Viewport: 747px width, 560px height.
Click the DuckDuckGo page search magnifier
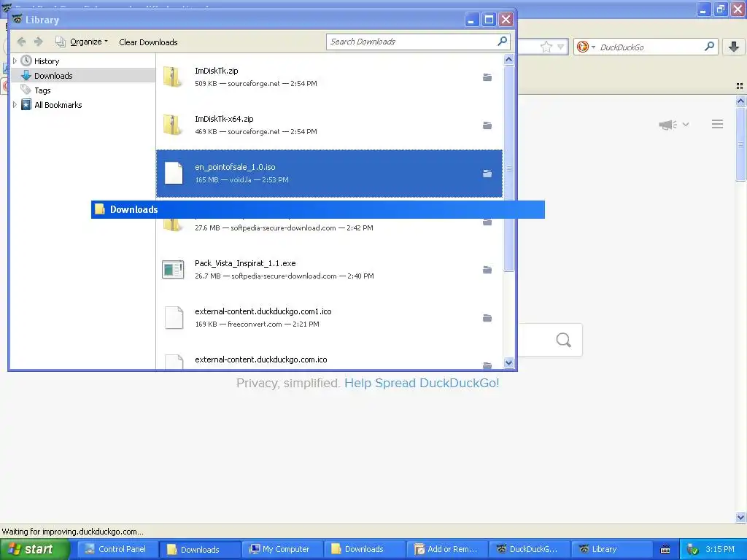pos(564,340)
